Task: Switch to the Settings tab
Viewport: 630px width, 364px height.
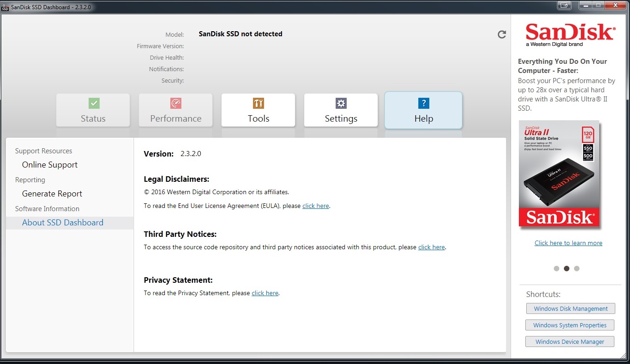Action: [x=341, y=110]
